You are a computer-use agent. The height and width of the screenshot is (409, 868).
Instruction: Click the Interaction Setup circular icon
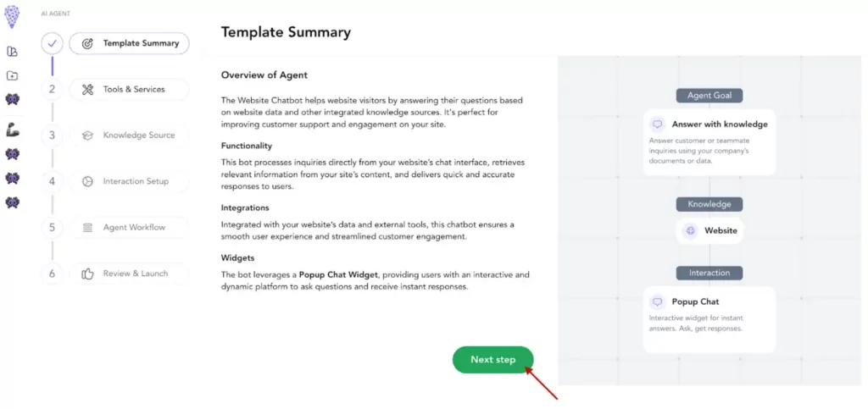click(x=87, y=181)
